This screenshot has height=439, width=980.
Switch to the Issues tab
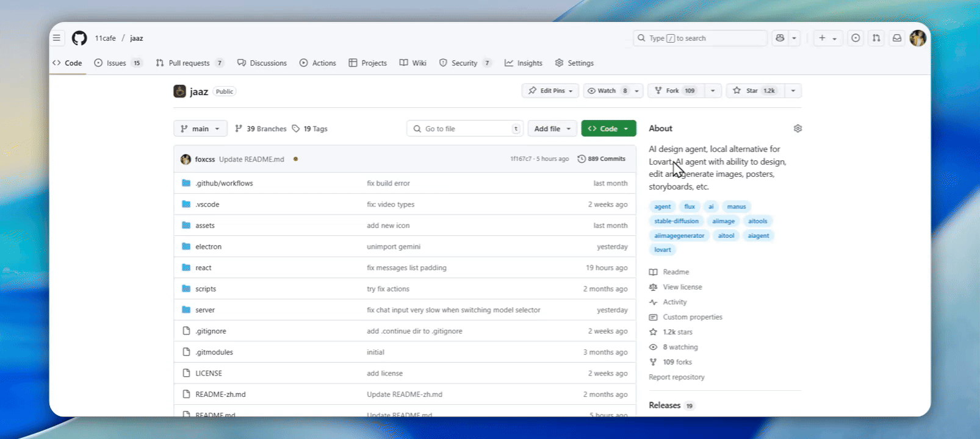pos(118,63)
